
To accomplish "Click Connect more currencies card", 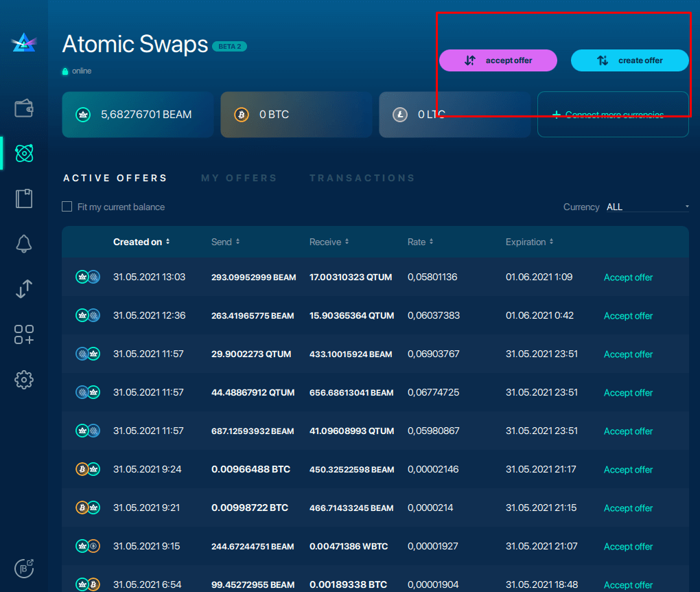I will (x=613, y=115).
